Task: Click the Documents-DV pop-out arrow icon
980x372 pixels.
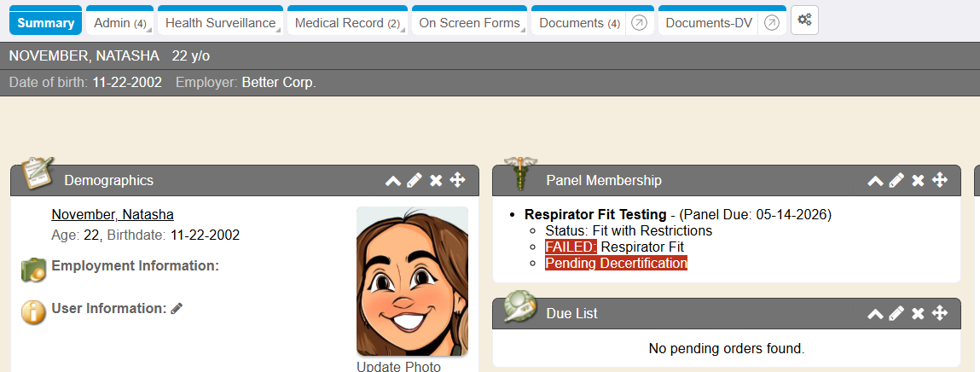Action: pyautogui.click(x=772, y=23)
